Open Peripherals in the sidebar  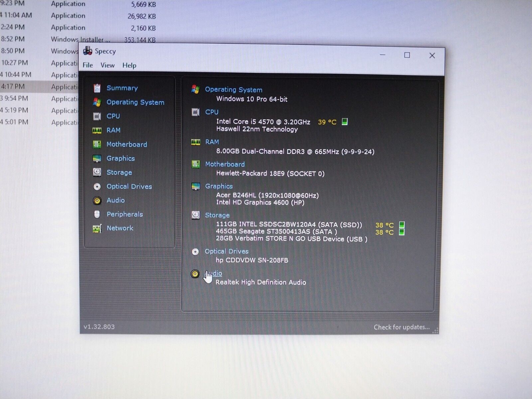tap(125, 214)
